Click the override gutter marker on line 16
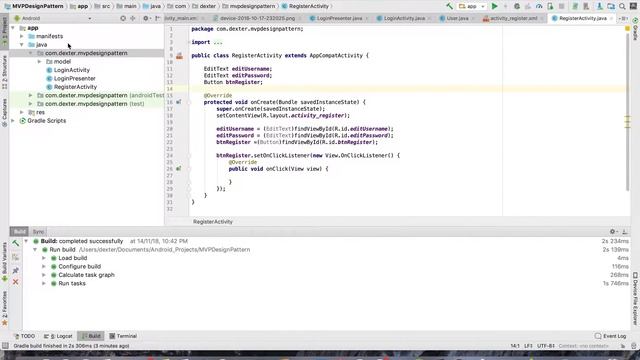This screenshot has width=640, height=360. (179, 102)
